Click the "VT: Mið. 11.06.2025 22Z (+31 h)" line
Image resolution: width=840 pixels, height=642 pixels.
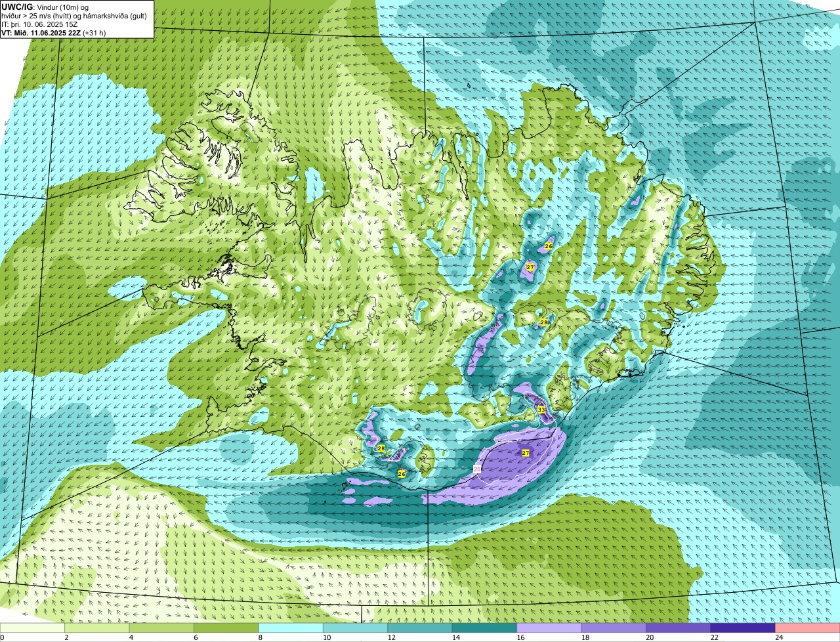coord(54,32)
